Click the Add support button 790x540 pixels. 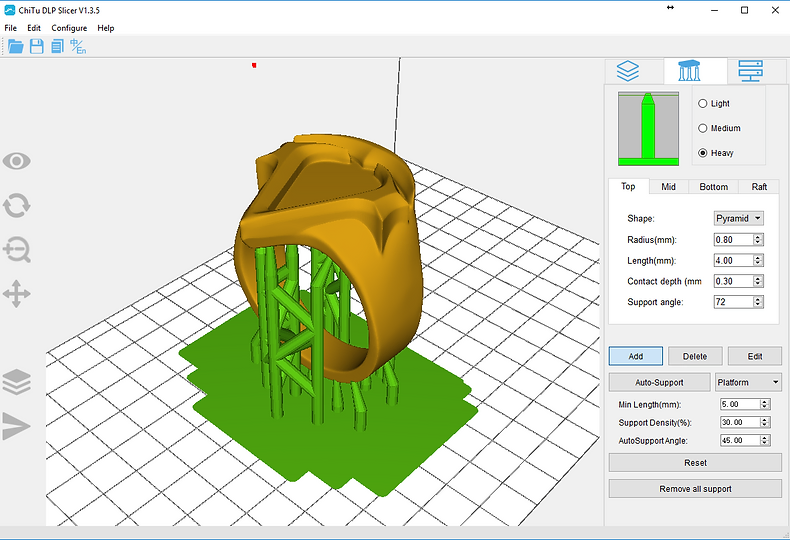636,356
